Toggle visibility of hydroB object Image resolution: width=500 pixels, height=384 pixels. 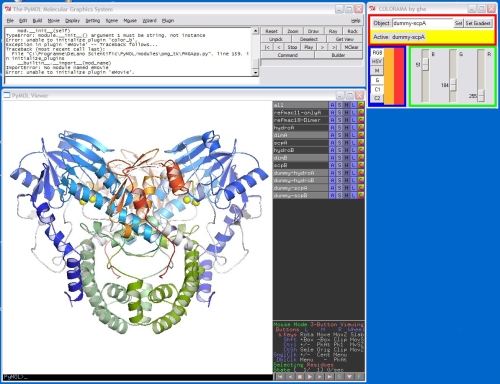[x=301, y=150]
